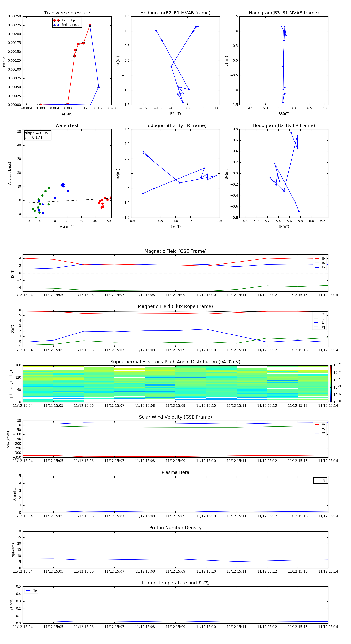Click the |B| entry in Flux Rope legend
The width and height of the screenshot is (351, 644).
(x=320, y=327)
